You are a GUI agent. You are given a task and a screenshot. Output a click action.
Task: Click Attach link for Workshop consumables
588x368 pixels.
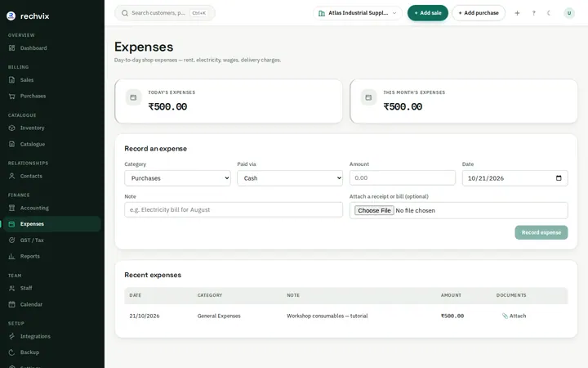point(514,316)
